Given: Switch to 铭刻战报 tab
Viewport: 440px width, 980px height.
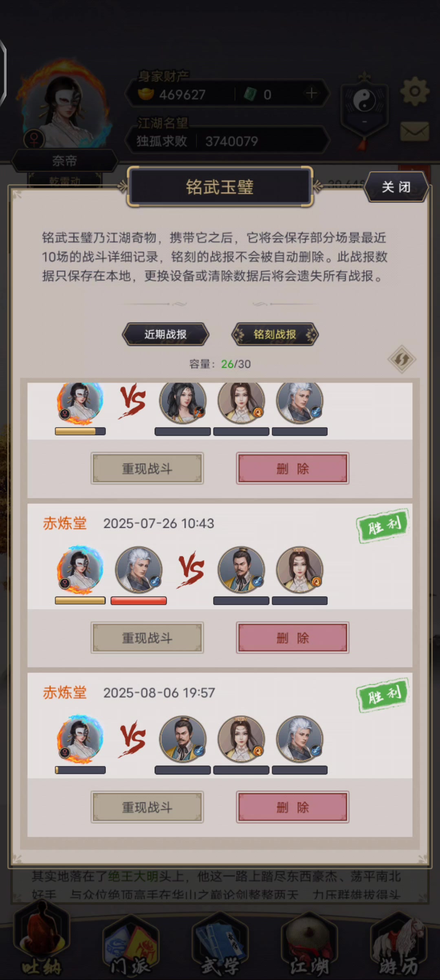Looking at the screenshot, I should click(275, 335).
